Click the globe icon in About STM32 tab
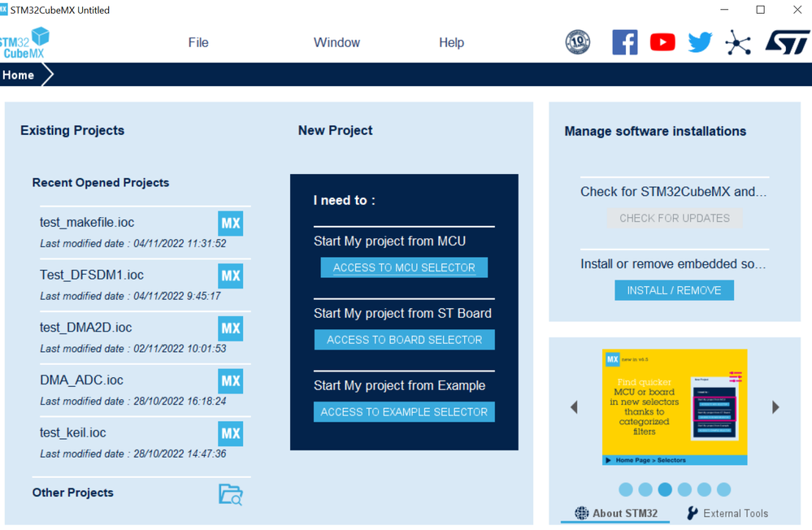812x530 pixels. pos(581,513)
